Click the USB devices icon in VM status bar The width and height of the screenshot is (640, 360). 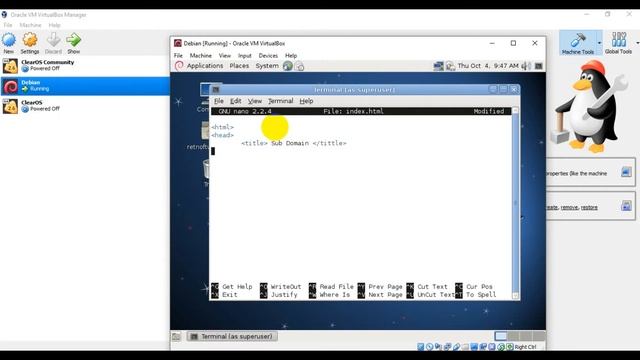[456, 347]
